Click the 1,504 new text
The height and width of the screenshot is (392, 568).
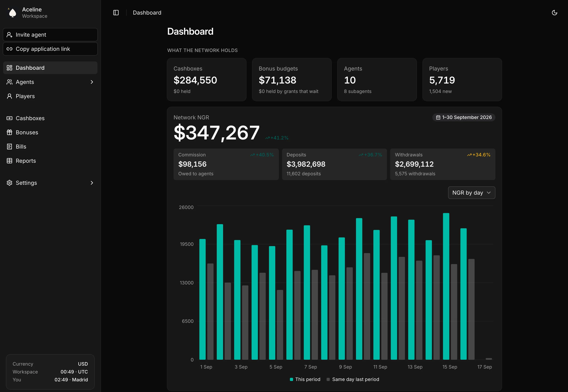pyautogui.click(x=440, y=91)
